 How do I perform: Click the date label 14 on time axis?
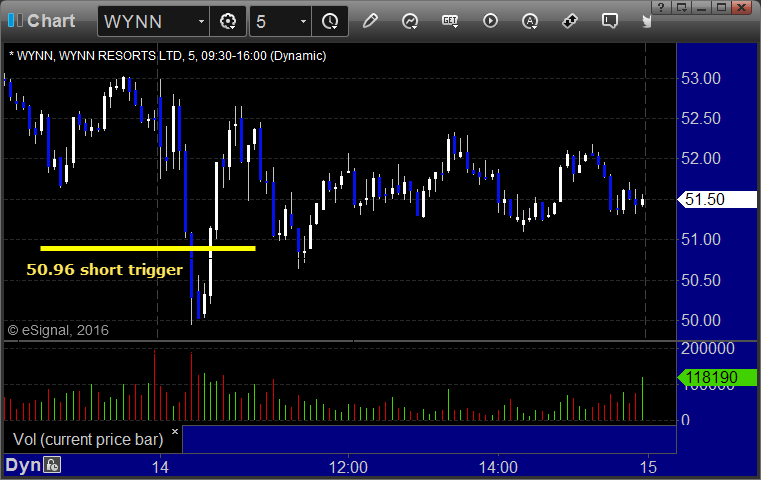[x=160, y=467]
